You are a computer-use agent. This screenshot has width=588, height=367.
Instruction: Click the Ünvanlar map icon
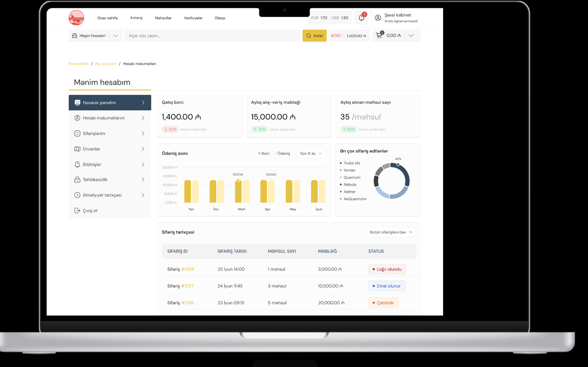click(x=77, y=149)
